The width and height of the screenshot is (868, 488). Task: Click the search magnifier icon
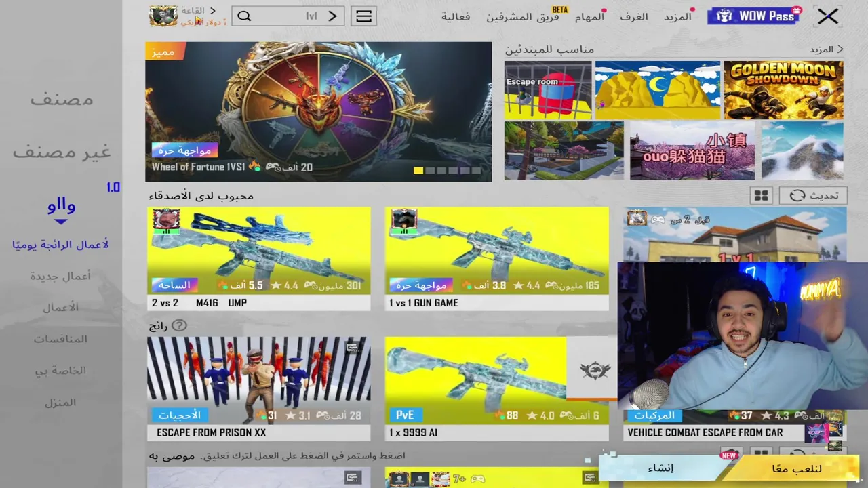[x=244, y=16]
